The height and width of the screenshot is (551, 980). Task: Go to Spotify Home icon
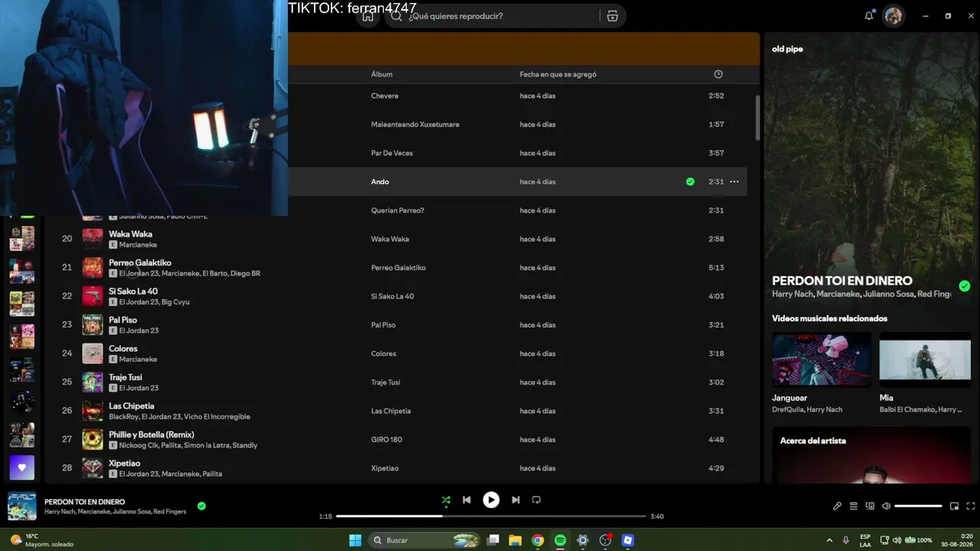pos(368,16)
